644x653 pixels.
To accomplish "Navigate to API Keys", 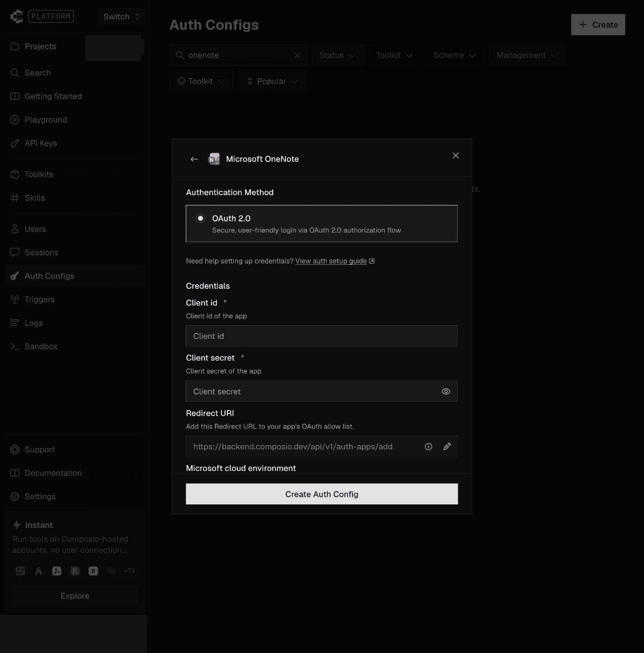I will [x=41, y=143].
